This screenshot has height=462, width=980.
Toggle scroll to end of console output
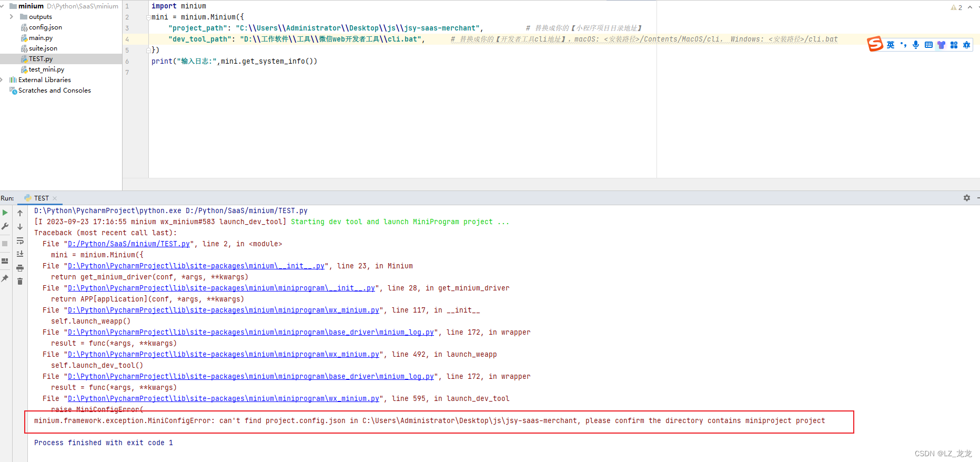tap(20, 254)
